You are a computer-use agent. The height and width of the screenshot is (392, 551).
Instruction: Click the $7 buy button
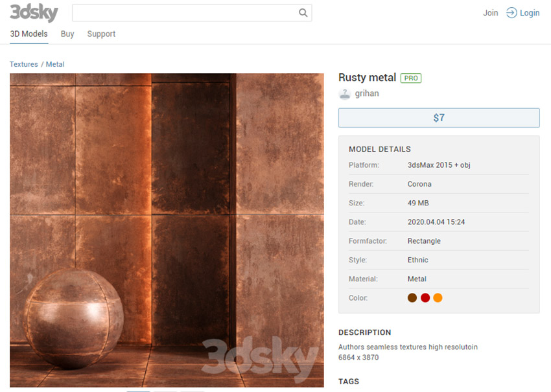[439, 118]
